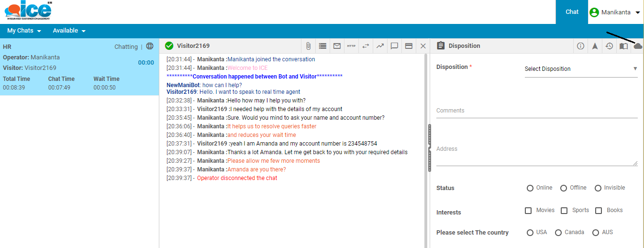The height and width of the screenshot is (248, 644).
Task: Tick the Books interest checkbox
Action: tap(599, 211)
